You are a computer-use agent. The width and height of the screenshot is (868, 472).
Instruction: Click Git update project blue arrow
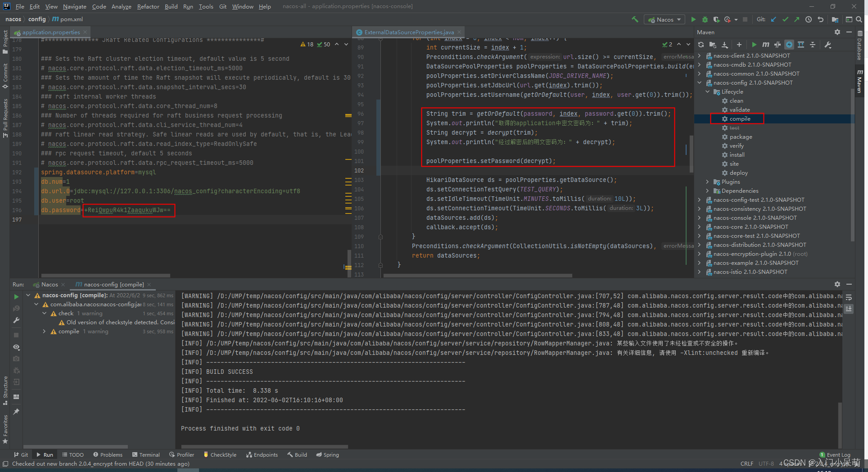coord(773,19)
